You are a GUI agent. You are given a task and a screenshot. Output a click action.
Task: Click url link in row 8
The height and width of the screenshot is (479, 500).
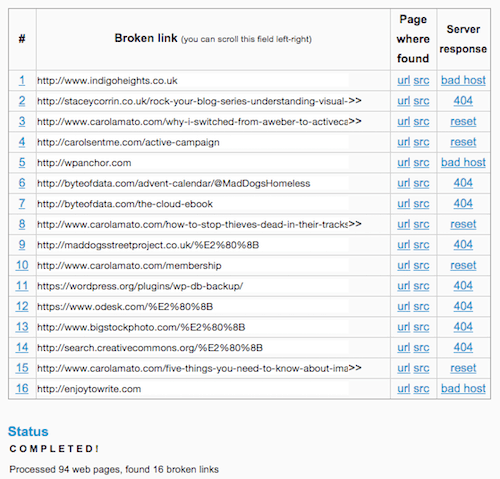[403, 224]
